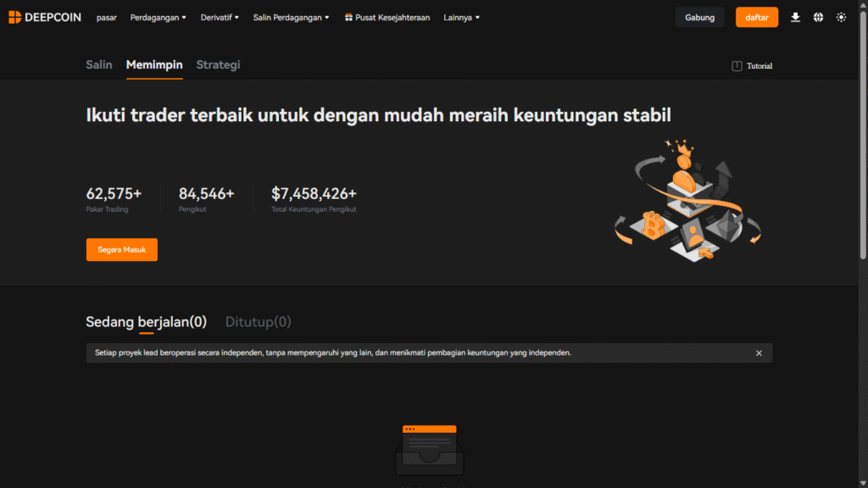Click the Deepcoin logo
This screenshot has height=488, width=868.
click(x=44, y=17)
